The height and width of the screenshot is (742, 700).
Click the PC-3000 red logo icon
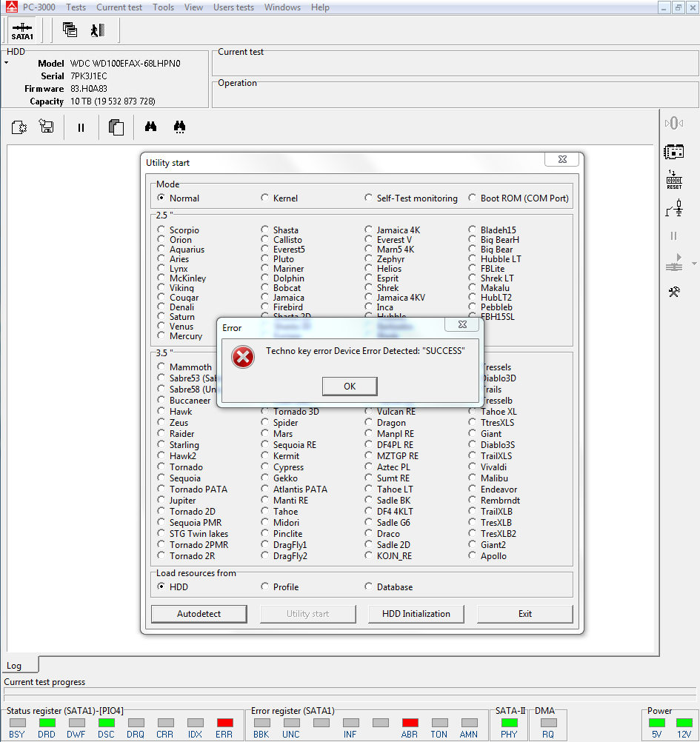[x=11, y=7]
